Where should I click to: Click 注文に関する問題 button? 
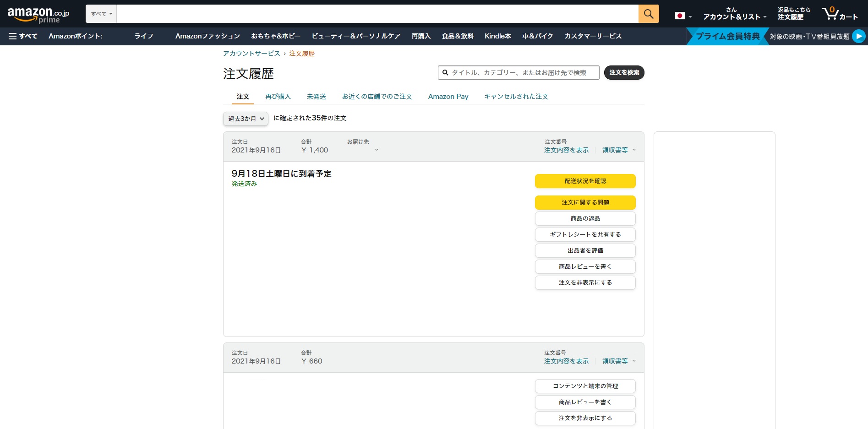point(585,202)
